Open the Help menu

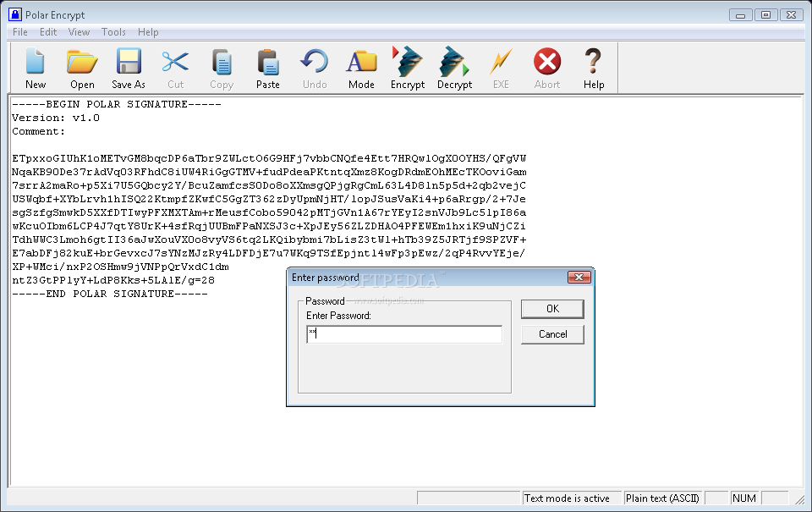pos(148,32)
